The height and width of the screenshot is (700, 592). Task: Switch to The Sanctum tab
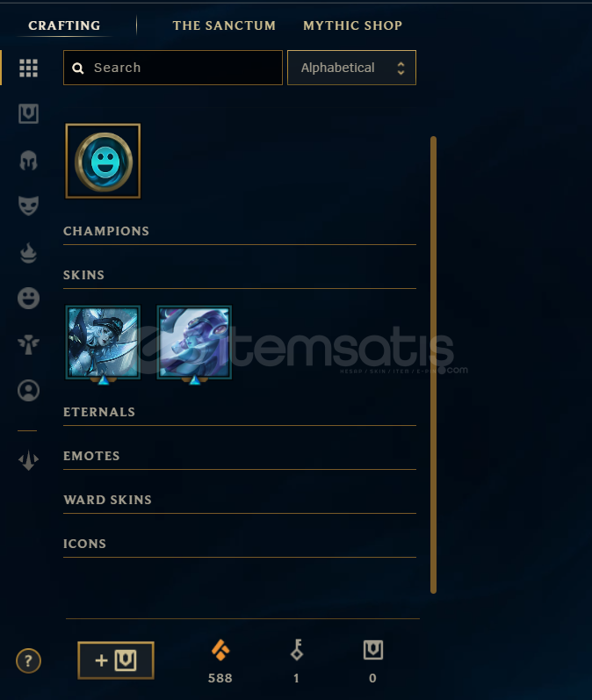click(x=224, y=25)
